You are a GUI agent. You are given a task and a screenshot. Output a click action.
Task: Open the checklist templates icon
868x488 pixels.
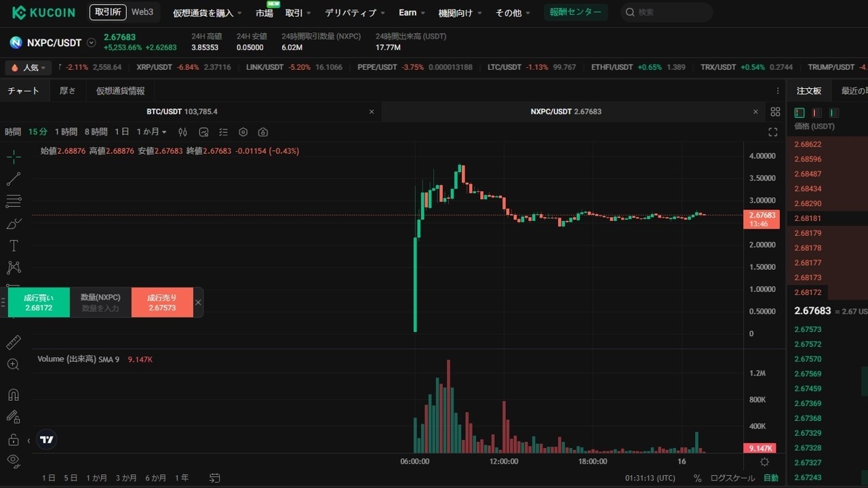point(223,132)
